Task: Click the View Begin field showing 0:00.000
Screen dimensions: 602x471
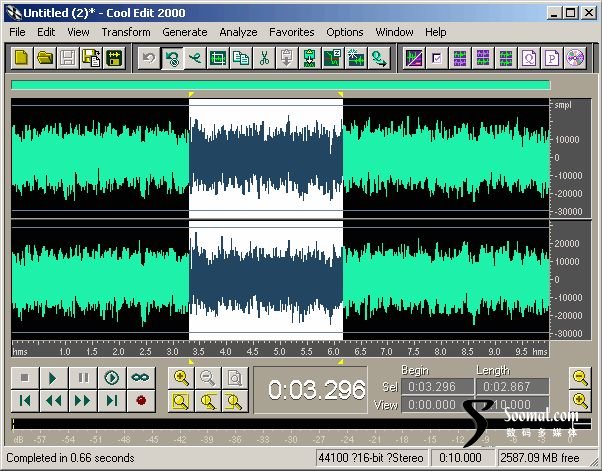Action: pos(437,405)
